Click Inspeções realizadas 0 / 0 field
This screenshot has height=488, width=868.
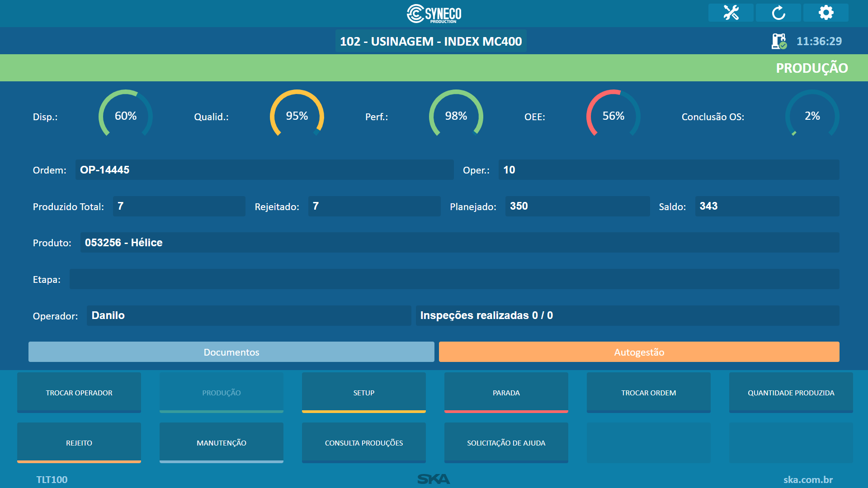click(x=627, y=315)
